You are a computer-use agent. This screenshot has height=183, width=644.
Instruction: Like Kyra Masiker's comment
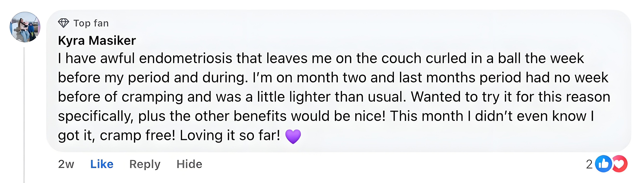tap(101, 164)
